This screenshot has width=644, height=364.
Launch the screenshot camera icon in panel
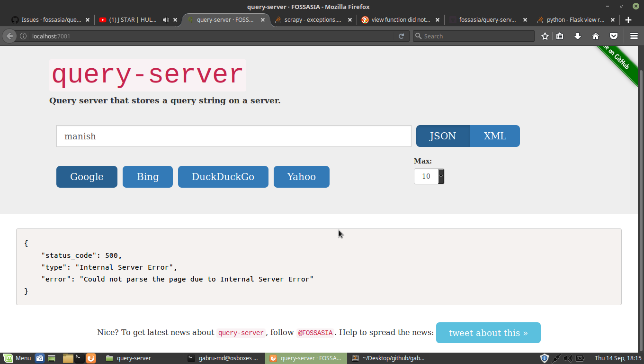(x=40, y=358)
